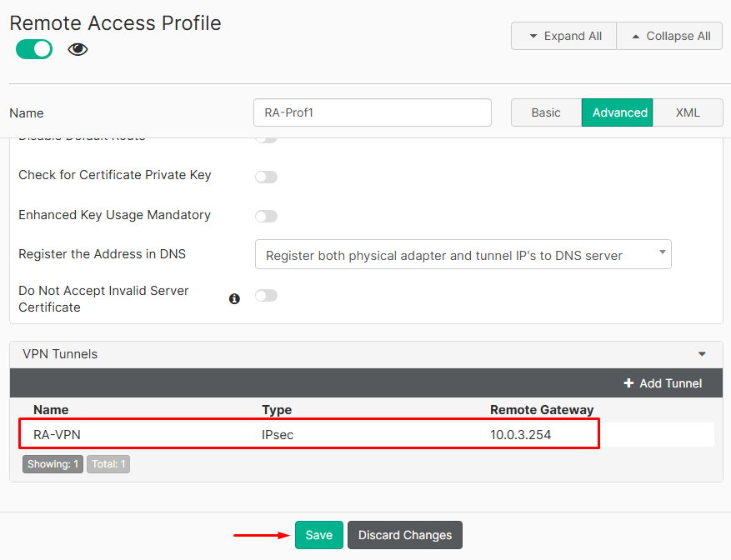Open the XML tab

click(x=688, y=112)
